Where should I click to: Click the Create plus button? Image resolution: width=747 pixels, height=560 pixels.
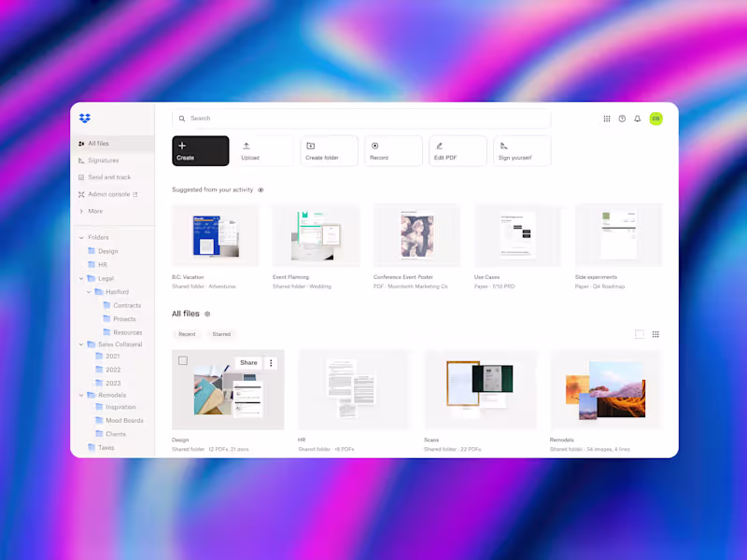(x=200, y=151)
